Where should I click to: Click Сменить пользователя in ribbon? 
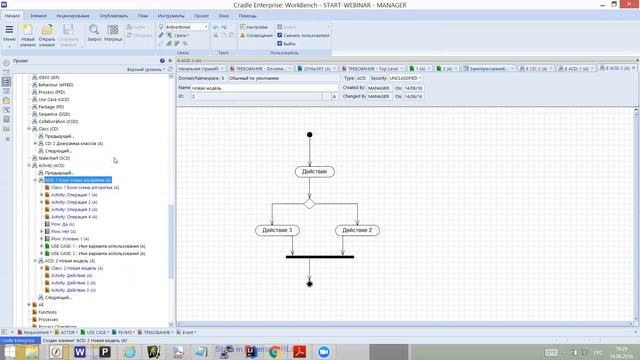(x=303, y=36)
